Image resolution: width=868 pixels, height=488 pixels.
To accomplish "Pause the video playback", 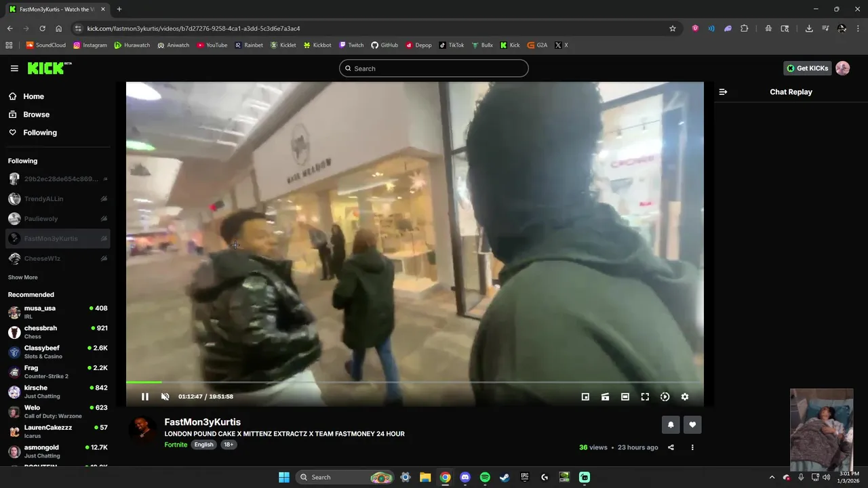I will click(144, 396).
